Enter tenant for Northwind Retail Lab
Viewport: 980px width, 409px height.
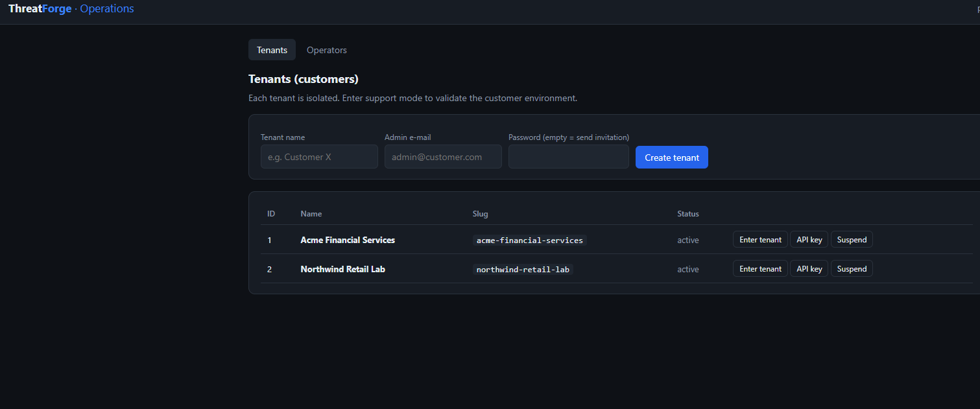pyautogui.click(x=760, y=269)
